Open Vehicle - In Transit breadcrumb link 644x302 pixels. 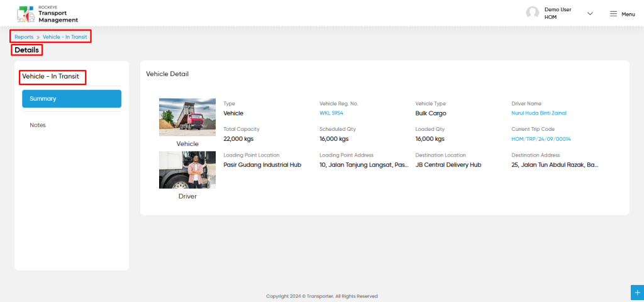point(65,37)
